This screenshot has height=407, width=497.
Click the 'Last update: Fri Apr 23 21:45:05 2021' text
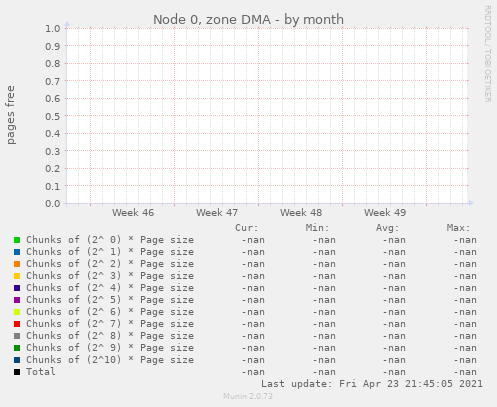(x=372, y=384)
